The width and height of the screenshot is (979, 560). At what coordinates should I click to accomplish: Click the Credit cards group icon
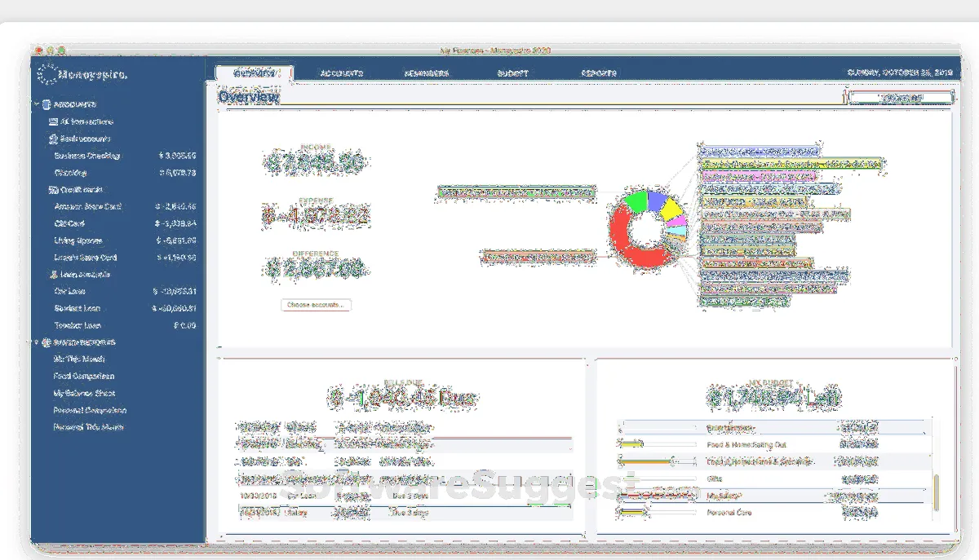point(54,189)
